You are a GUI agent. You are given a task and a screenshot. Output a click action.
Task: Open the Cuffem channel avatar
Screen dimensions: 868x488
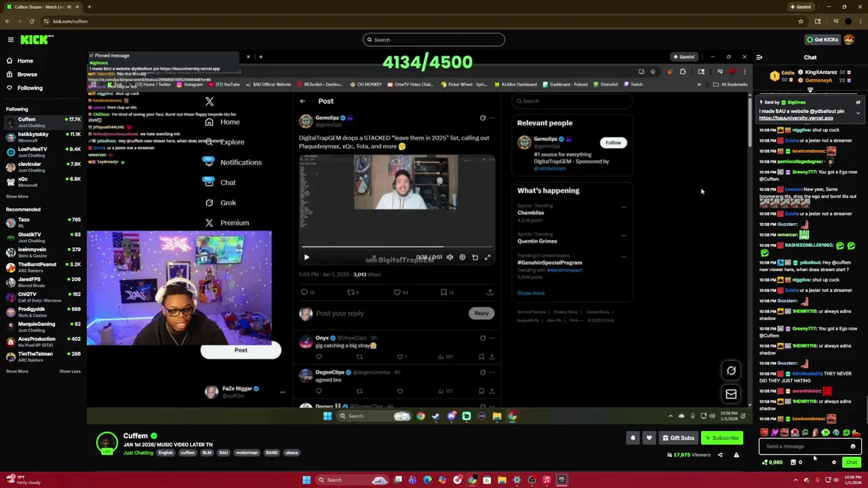(x=106, y=443)
